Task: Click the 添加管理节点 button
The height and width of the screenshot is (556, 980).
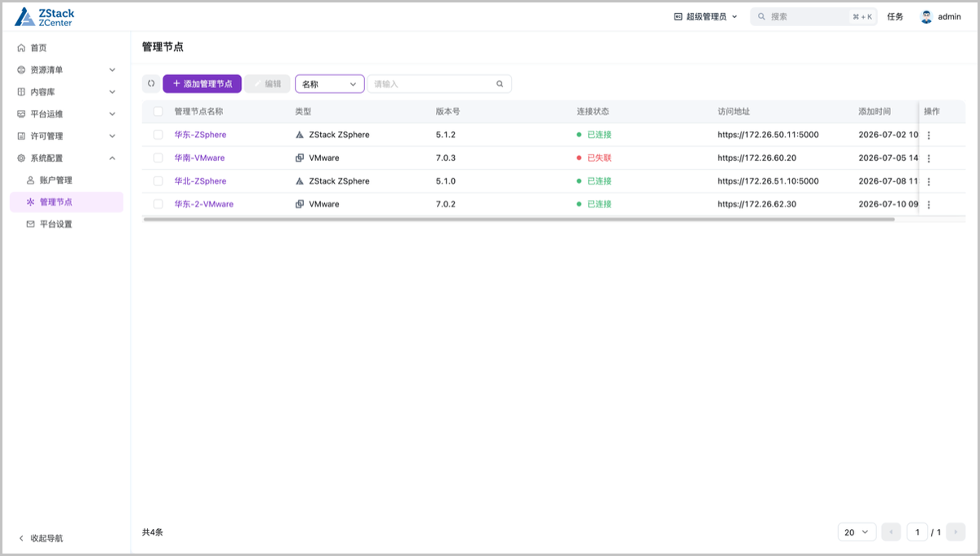Action: [203, 83]
